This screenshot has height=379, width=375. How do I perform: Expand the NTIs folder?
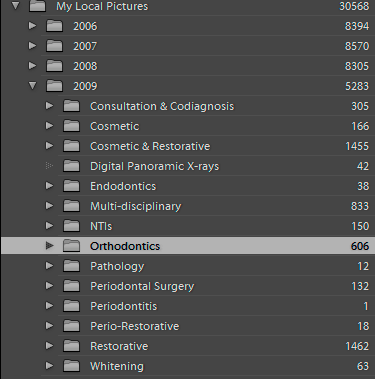49,226
